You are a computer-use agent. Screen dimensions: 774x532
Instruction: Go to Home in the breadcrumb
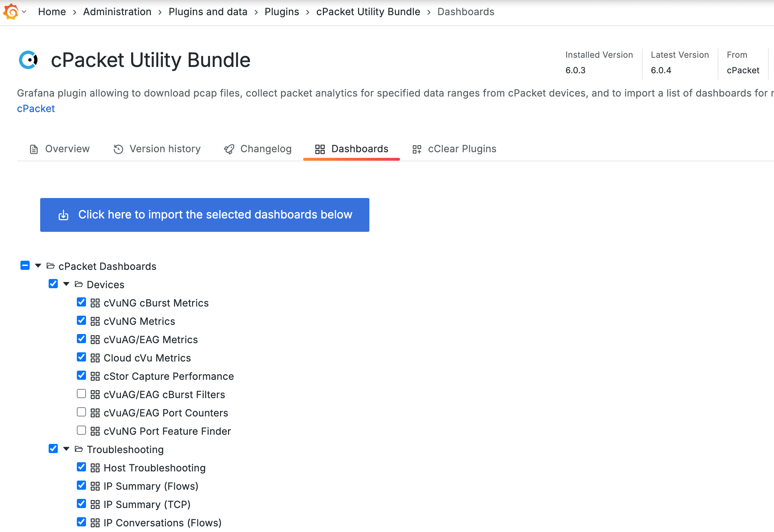click(52, 12)
